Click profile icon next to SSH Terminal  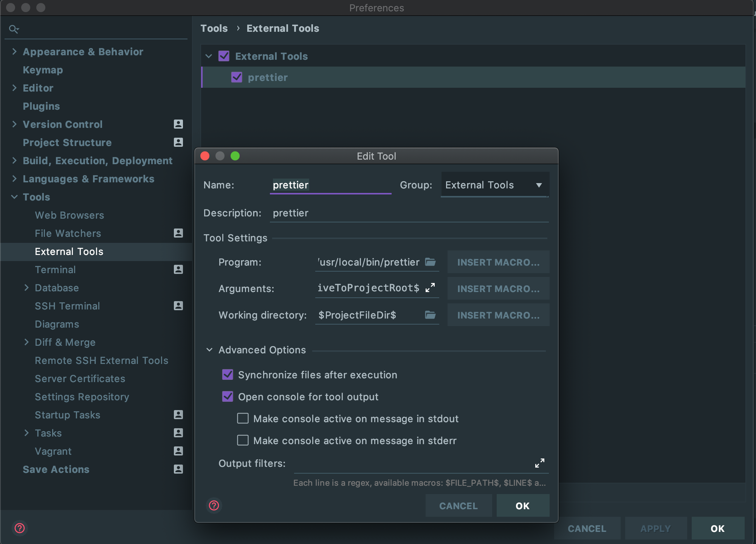tap(178, 306)
